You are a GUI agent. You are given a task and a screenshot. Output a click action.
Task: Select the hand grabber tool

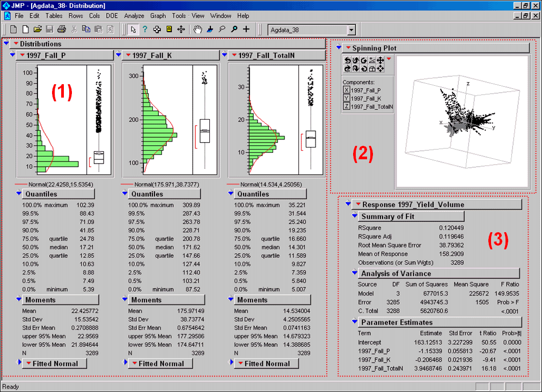click(198, 29)
